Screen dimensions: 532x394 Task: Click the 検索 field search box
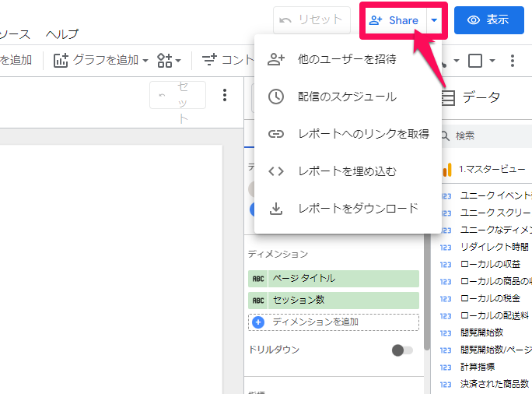pyautogui.click(x=487, y=135)
